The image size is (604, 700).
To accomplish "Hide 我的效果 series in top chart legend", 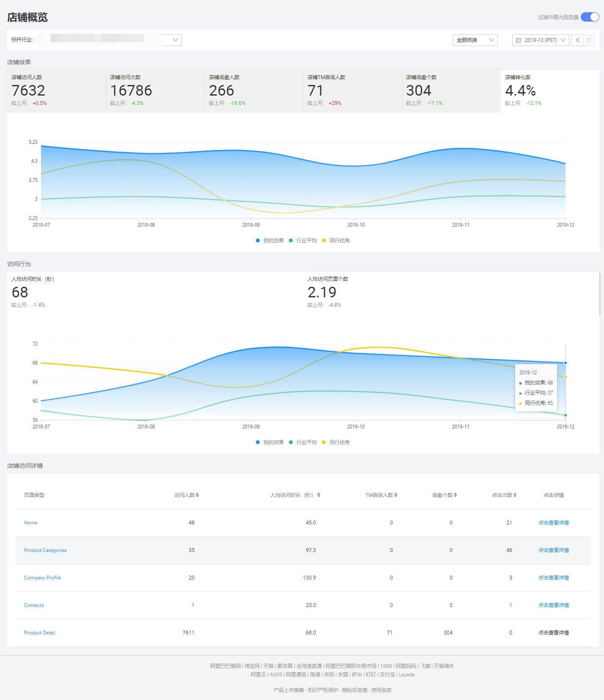I will coord(269,240).
